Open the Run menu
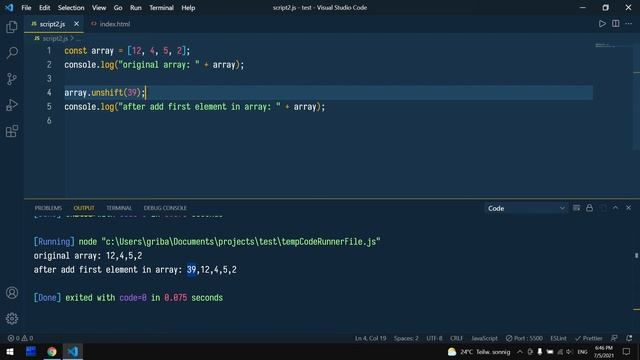Screen dimensions: 640x360 click(136, 8)
